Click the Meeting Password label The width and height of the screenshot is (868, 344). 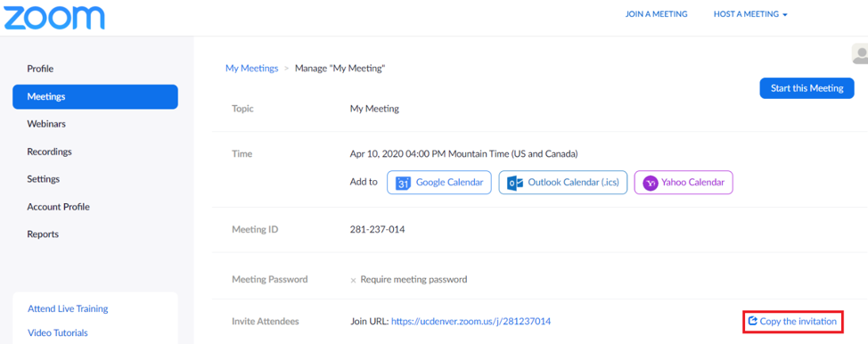click(x=270, y=280)
